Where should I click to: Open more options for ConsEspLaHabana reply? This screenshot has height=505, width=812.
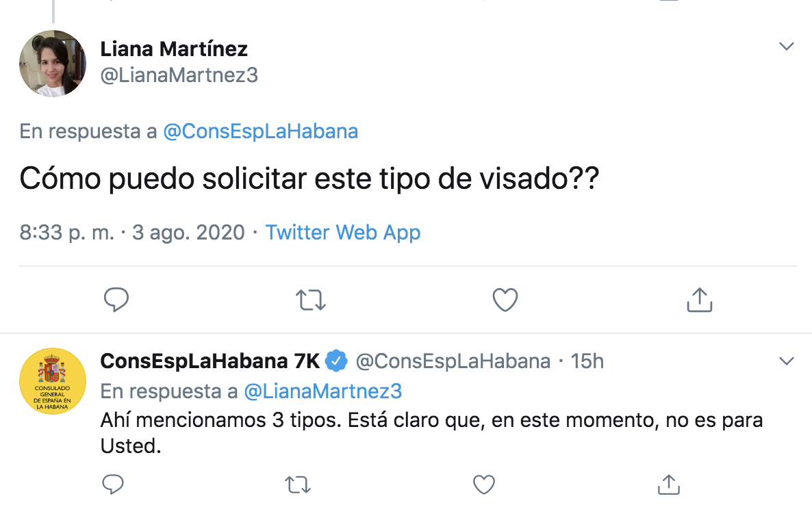(x=787, y=361)
